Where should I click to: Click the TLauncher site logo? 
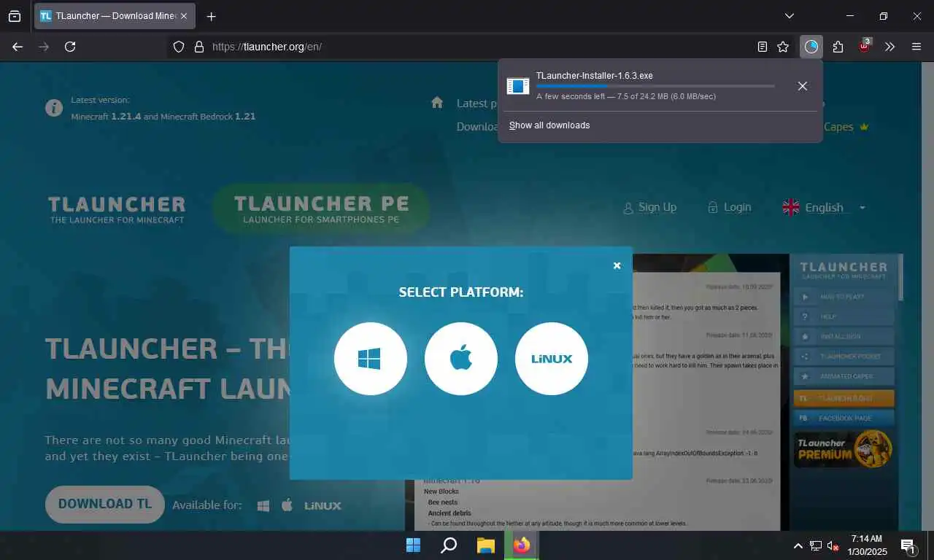(x=117, y=209)
